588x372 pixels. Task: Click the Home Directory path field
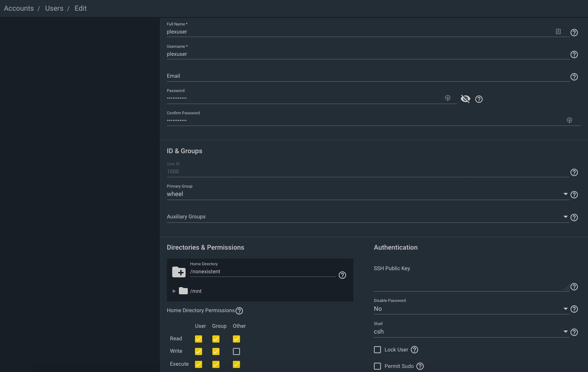point(263,272)
